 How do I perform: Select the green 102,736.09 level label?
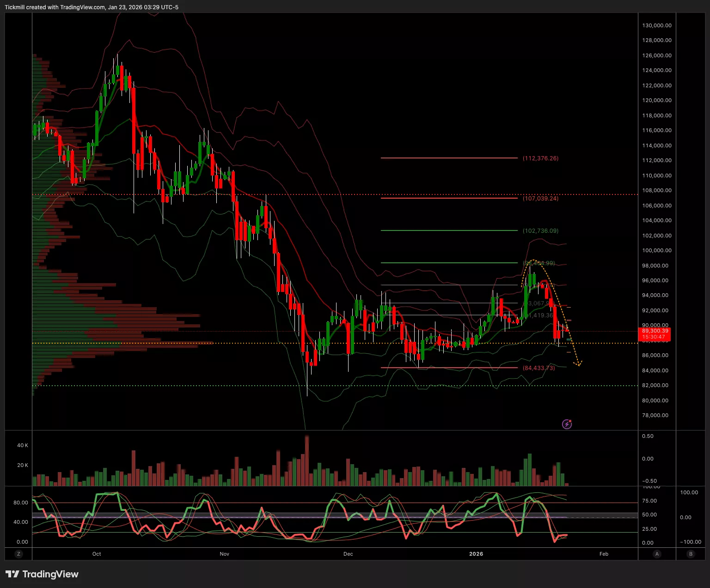[540, 231]
